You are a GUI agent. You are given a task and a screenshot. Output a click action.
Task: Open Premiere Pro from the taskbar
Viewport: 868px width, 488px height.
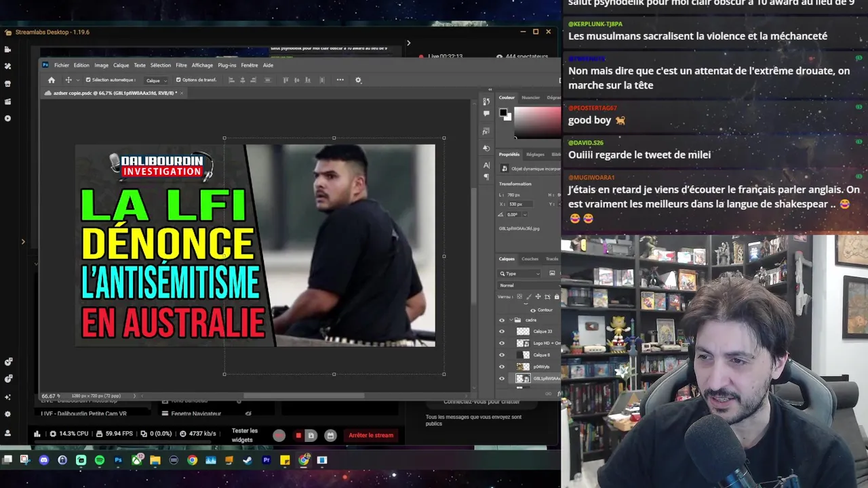tap(266, 460)
